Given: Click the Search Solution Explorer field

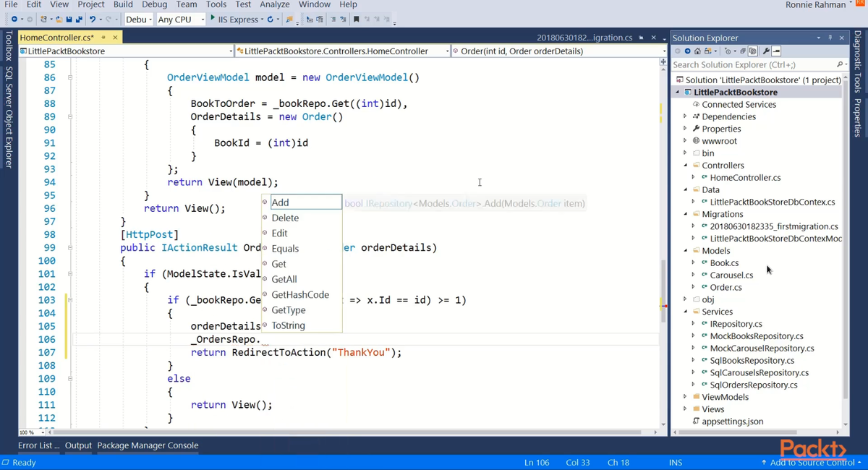Looking at the screenshot, I should click(x=753, y=64).
